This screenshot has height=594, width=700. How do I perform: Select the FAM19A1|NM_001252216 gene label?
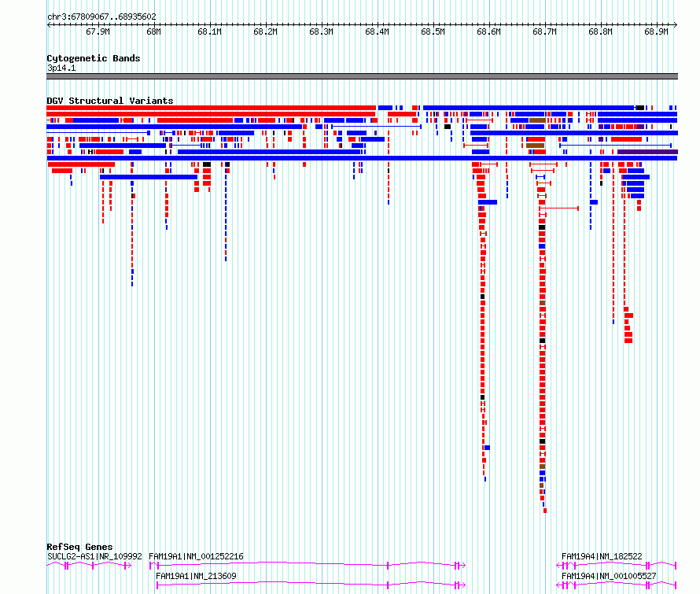coord(196,556)
